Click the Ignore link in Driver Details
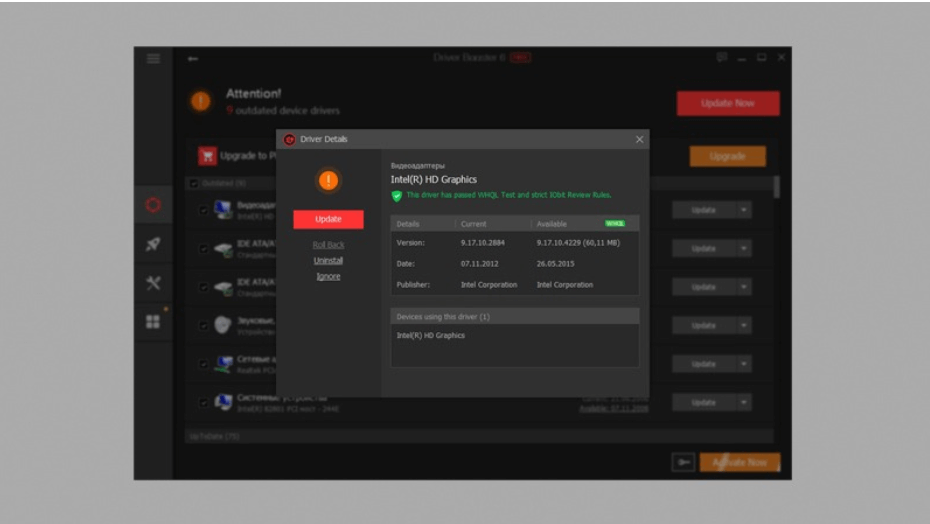The height and width of the screenshot is (524, 930). (x=328, y=276)
